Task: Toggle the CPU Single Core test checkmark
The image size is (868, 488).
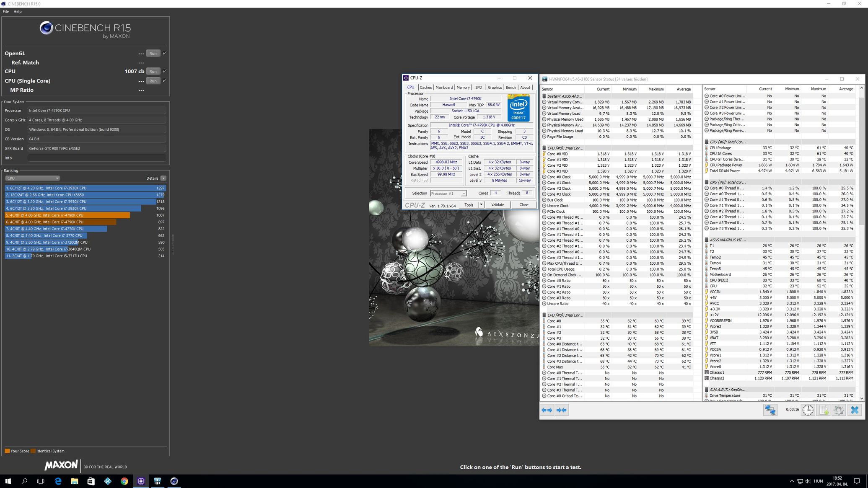Action: click(x=164, y=81)
